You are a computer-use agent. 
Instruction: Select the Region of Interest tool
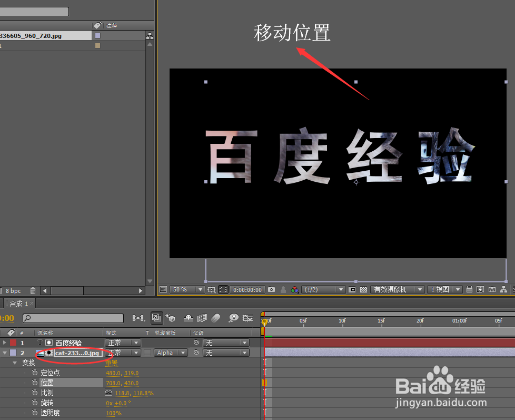[x=223, y=289]
